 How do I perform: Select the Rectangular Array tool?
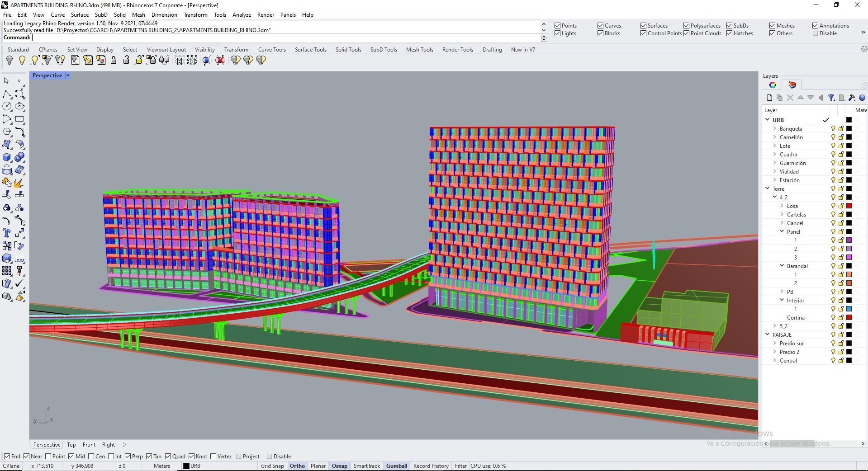7,271
